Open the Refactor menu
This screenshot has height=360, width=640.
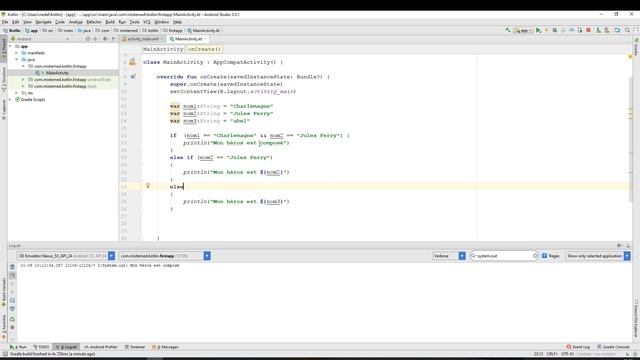pyautogui.click(x=94, y=22)
